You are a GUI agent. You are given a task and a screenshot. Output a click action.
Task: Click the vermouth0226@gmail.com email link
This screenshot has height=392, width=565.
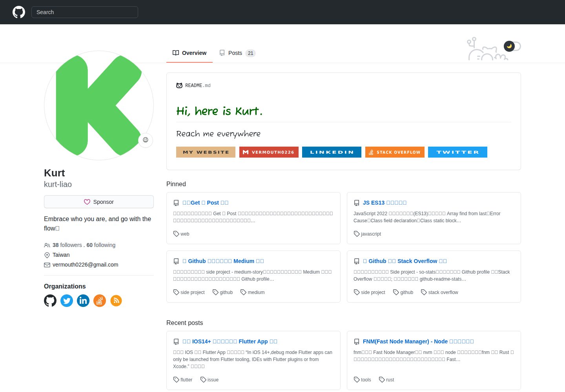85,265
